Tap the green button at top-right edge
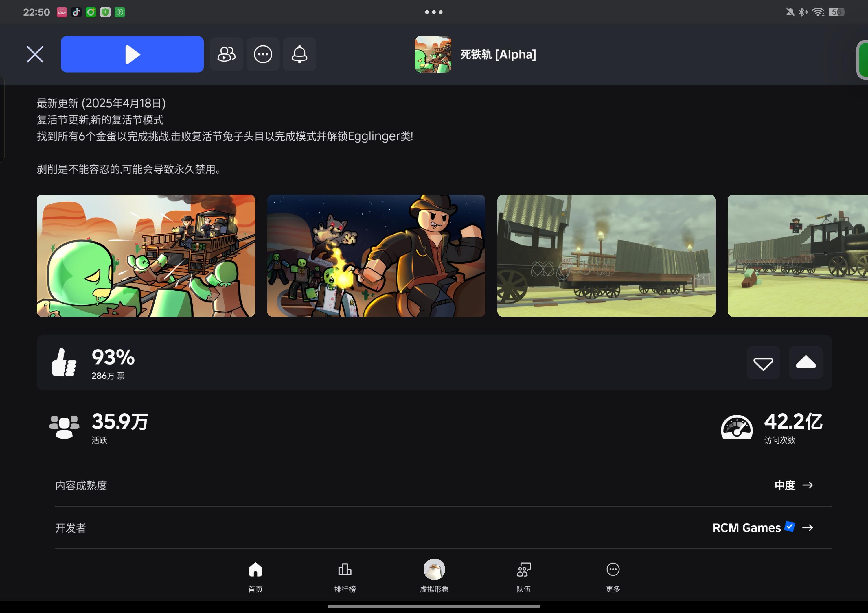The image size is (868, 613). tap(862, 60)
